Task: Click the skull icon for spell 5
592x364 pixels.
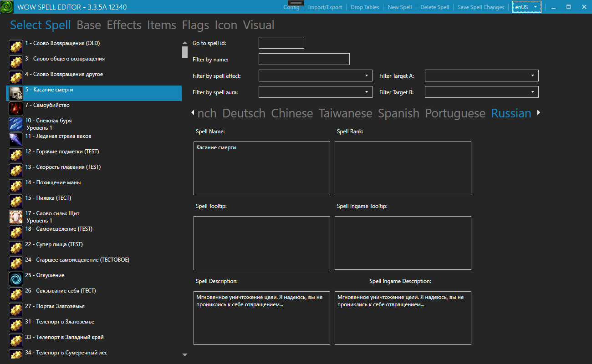Action: point(16,93)
